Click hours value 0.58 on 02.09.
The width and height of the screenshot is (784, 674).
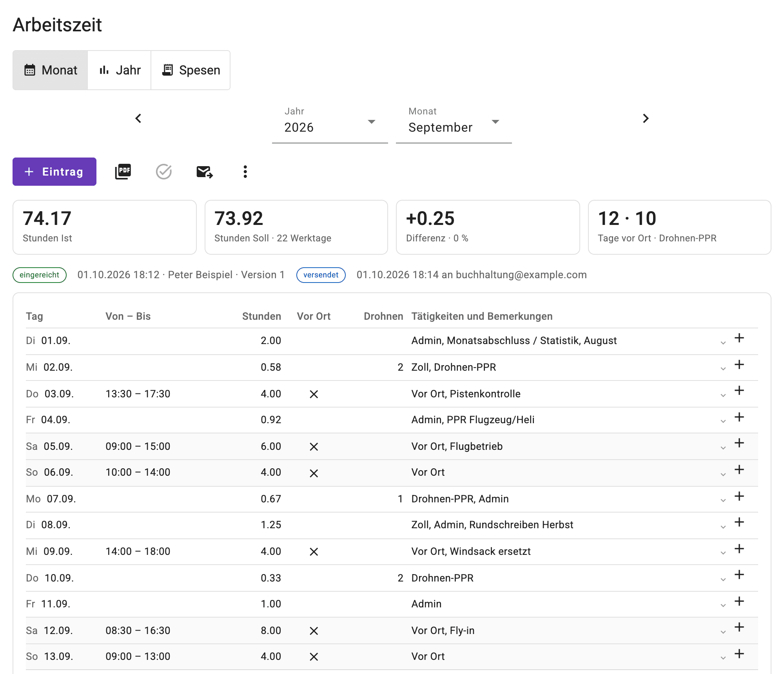tap(271, 367)
